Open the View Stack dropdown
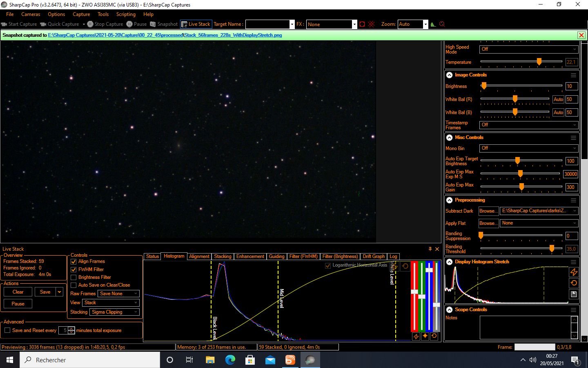The image size is (588, 368). [x=111, y=303]
